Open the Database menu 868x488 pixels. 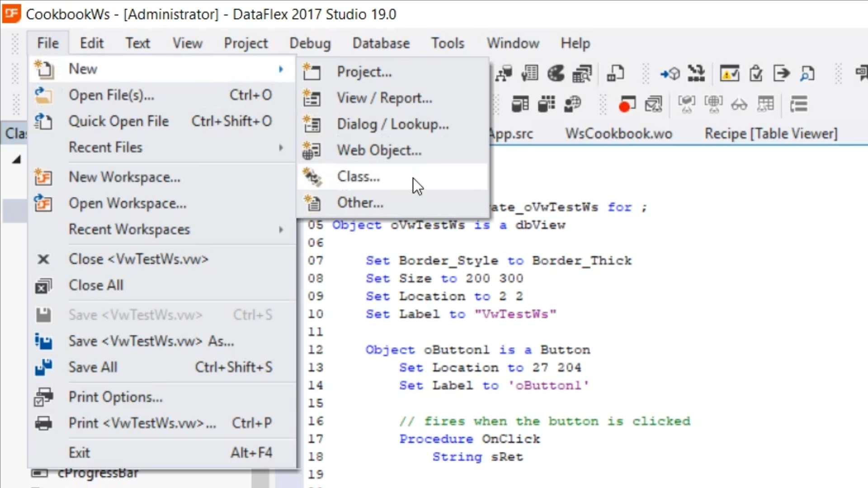[x=381, y=43]
